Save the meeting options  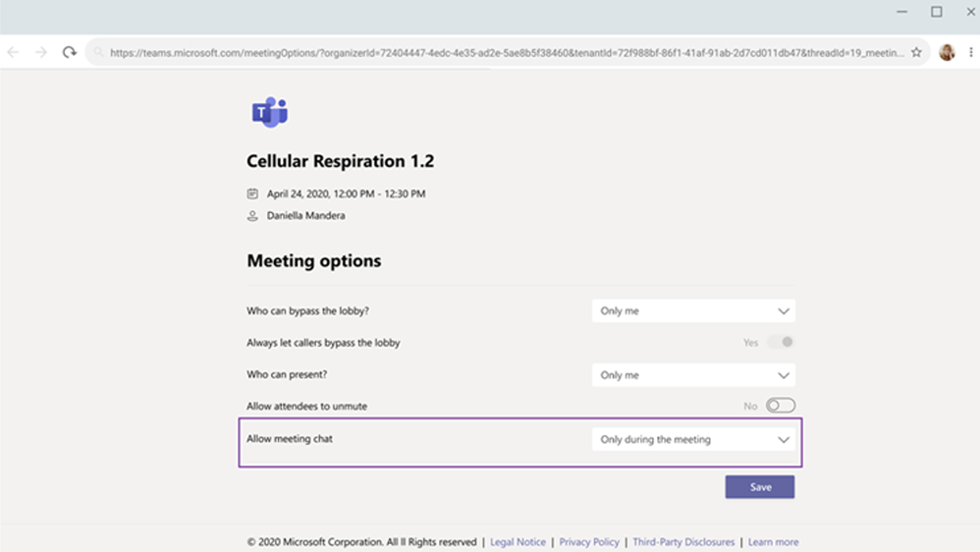(760, 487)
